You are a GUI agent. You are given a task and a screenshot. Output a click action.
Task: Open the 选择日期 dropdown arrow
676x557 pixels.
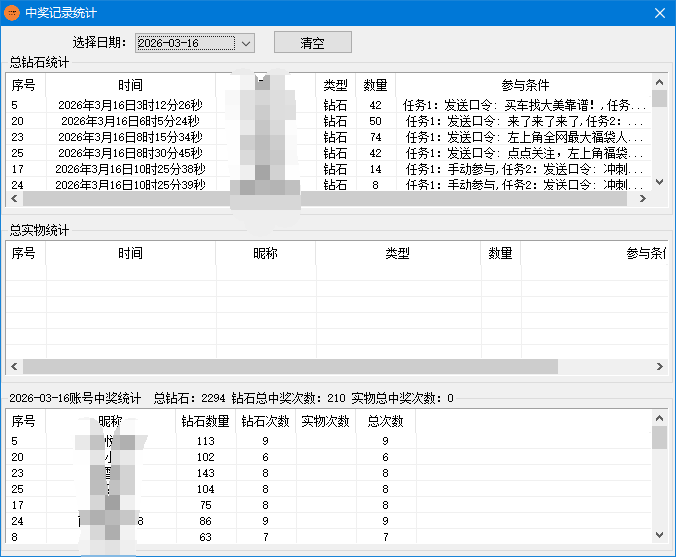tap(247, 43)
